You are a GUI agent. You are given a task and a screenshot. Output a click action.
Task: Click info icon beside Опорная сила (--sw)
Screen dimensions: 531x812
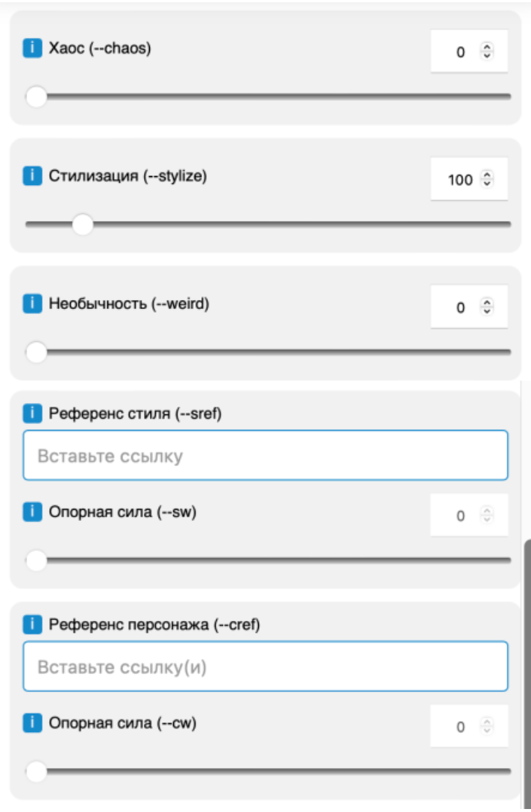pos(32,513)
